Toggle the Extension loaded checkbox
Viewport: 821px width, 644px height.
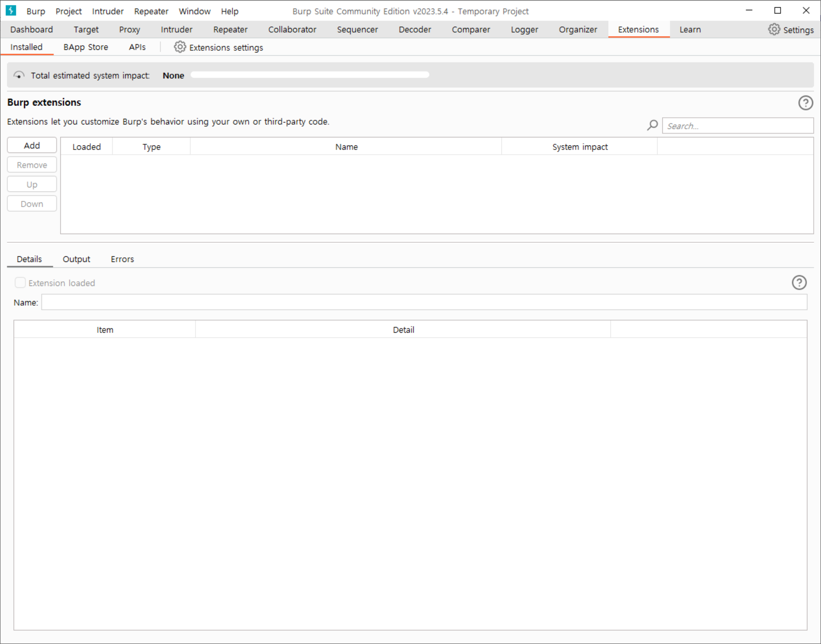pos(20,282)
